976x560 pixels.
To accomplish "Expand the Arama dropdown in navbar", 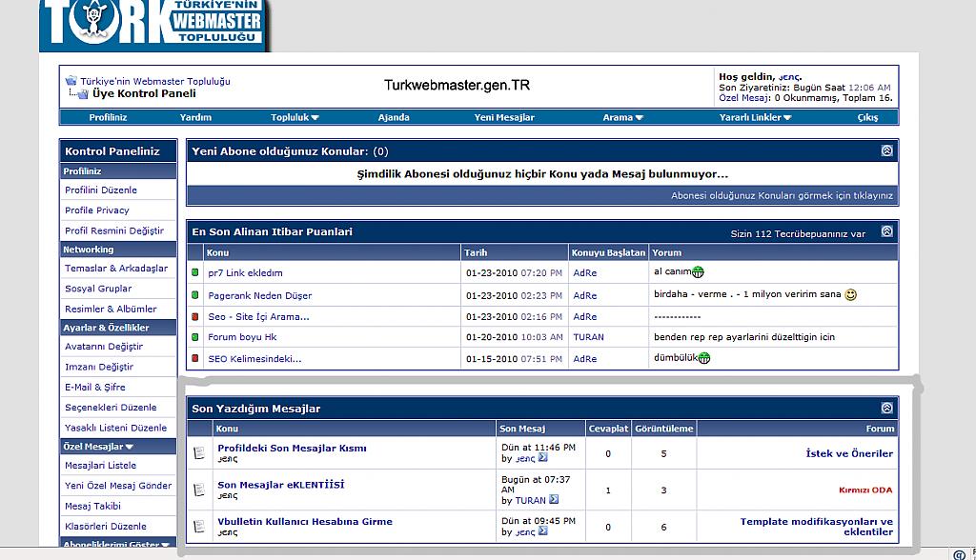I will pyautogui.click(x=622, y=117).
